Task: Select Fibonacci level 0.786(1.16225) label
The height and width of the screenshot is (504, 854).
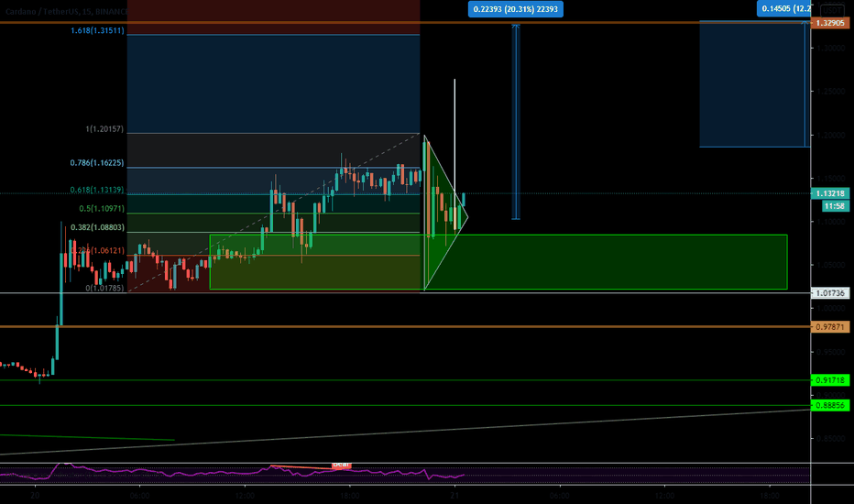Action: (97, 163)
